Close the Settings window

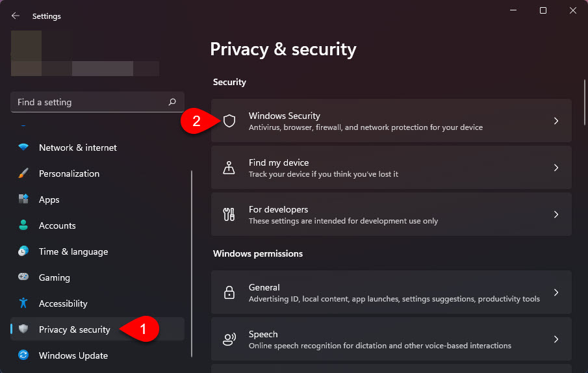573,10
